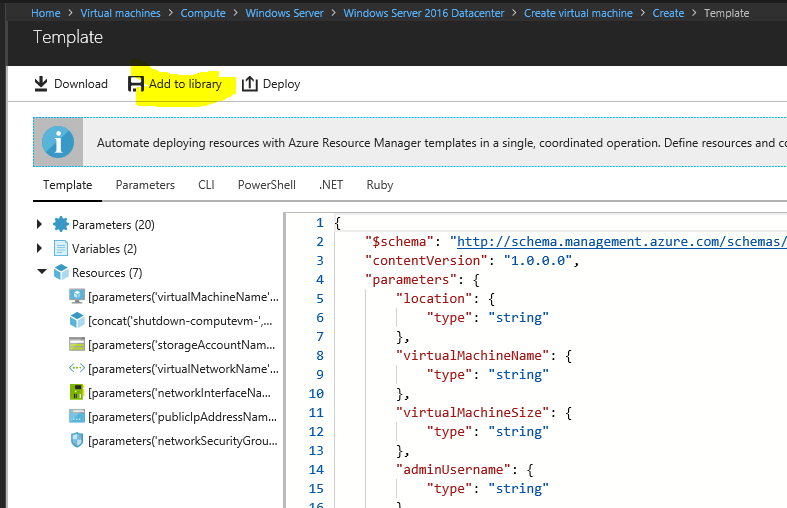Expand the Variables (2) node
The height and width of the screenshot is (508, 787).
[39, 248]
